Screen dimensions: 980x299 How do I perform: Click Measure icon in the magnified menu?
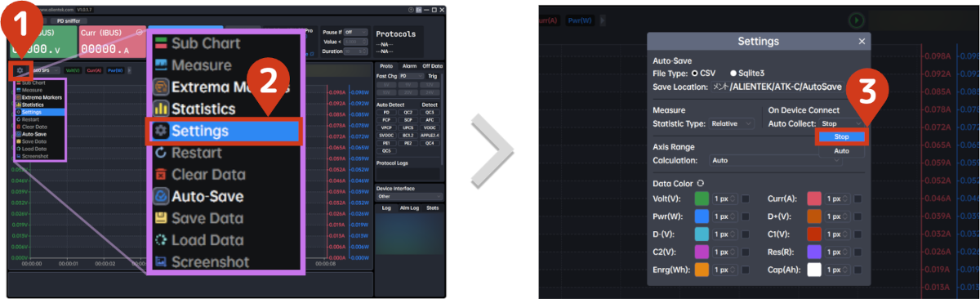(160, 65)
